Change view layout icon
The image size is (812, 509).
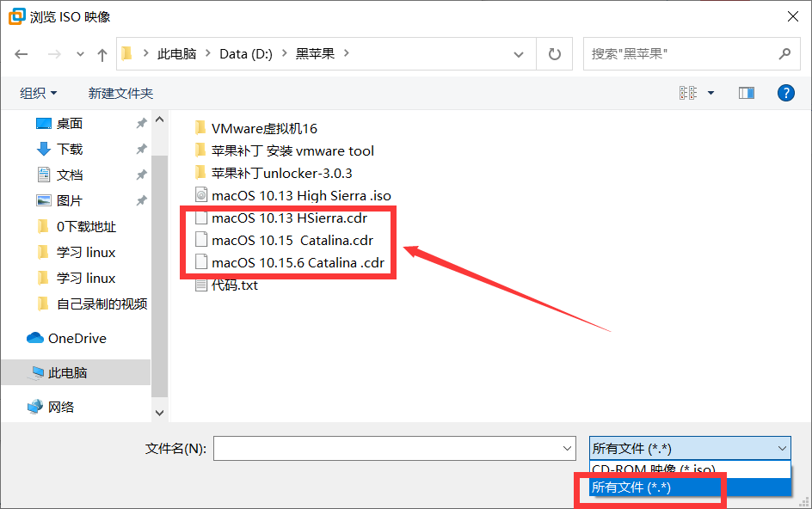(x=688, y=93)
